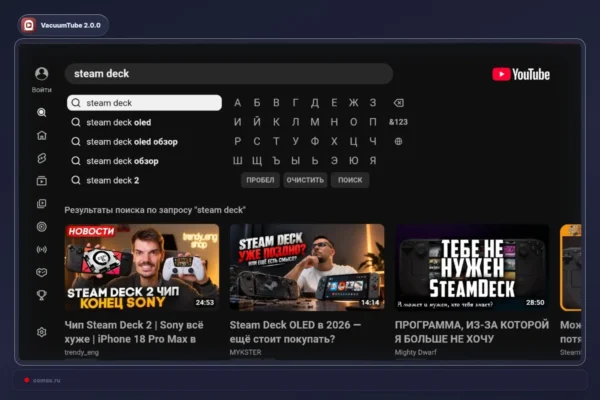Click the letter Д key
600x400 pixels.
point(315,103)
